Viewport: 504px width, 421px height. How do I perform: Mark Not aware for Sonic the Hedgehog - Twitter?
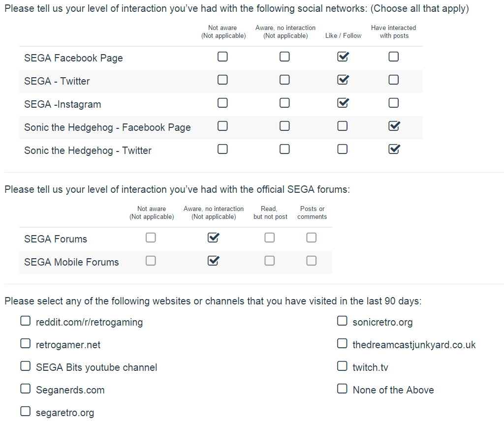[222, 150]
